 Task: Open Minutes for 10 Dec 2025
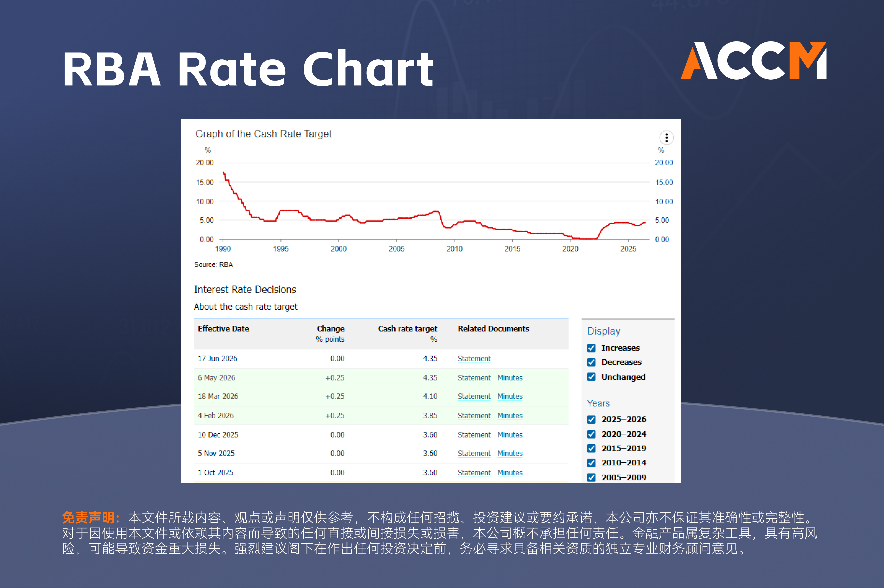pyautogui.click(x=510, y=435)
